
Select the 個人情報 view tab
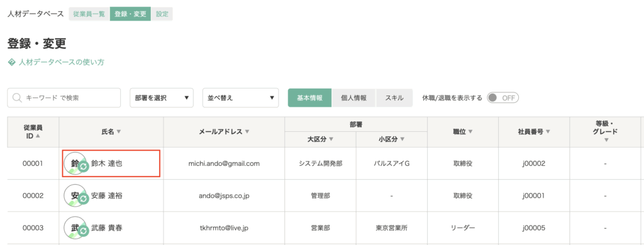coord(353,98)
